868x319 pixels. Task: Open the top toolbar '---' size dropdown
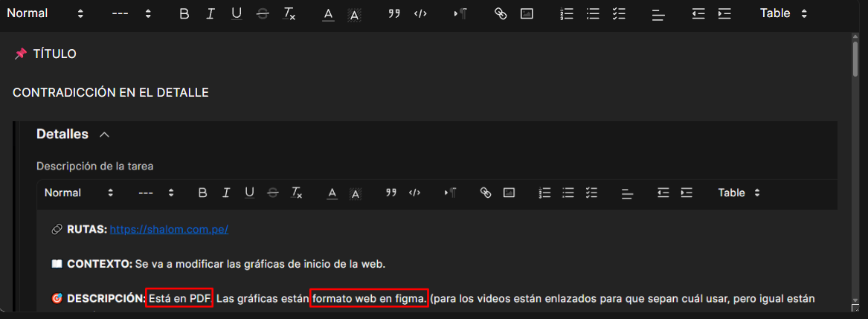[131, 13]
